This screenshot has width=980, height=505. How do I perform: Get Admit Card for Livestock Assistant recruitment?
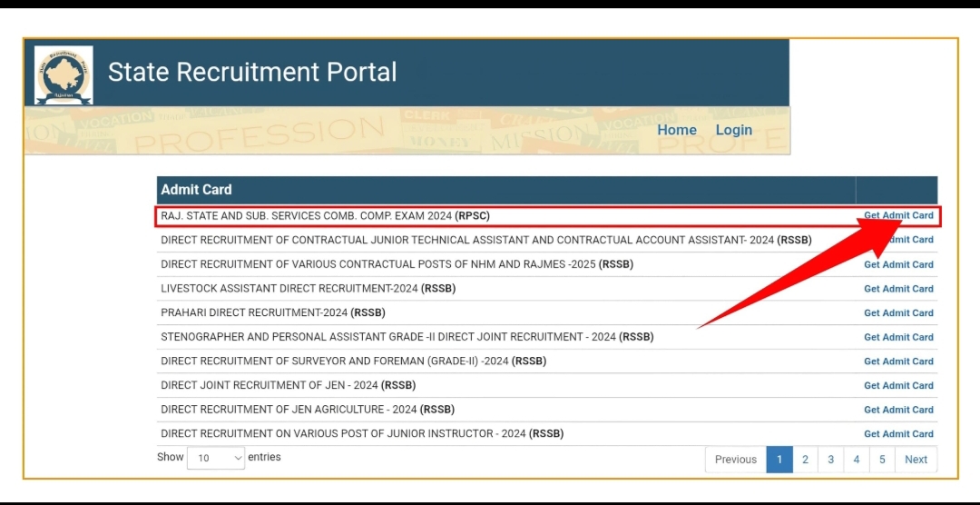click(898, 289)
